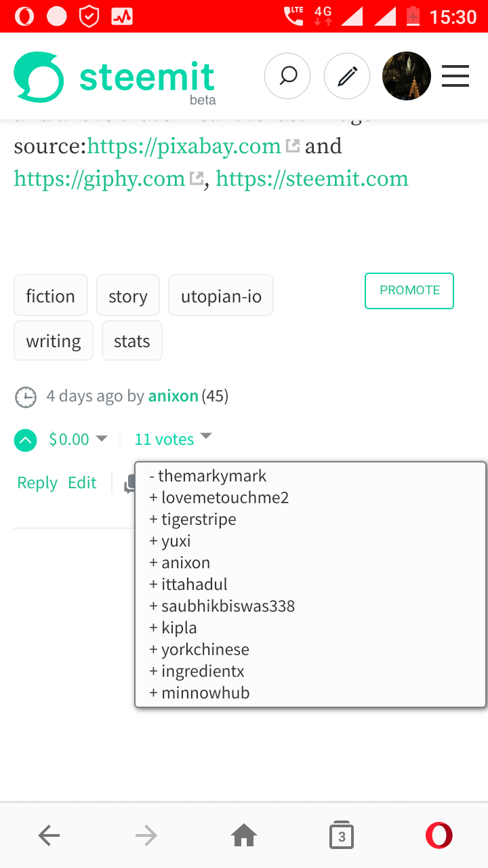Open the utopian-io tag
Viewport: 488px width, 868px height.
pyautogui.click(x=221, y=296)
